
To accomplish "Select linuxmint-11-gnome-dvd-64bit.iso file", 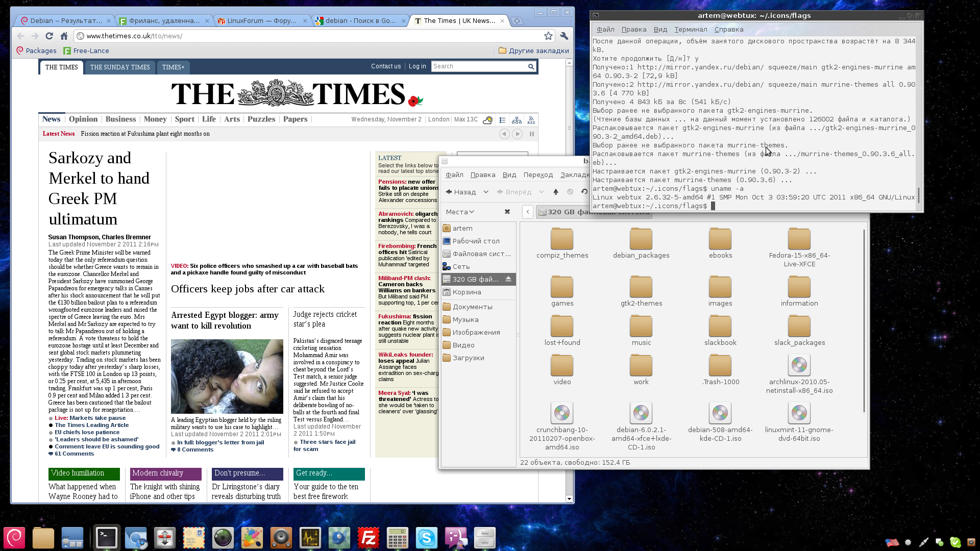I will coord(799,423).
